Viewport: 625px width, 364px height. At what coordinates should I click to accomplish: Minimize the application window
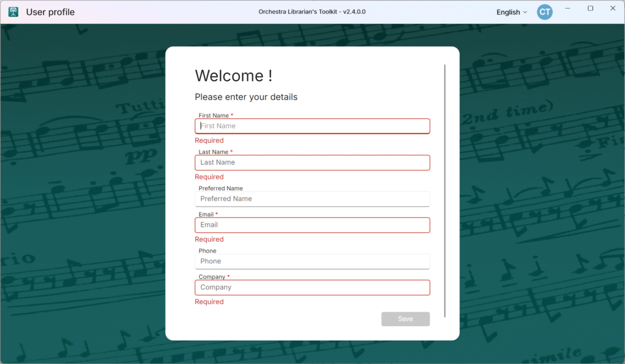(x=568, y=9)
